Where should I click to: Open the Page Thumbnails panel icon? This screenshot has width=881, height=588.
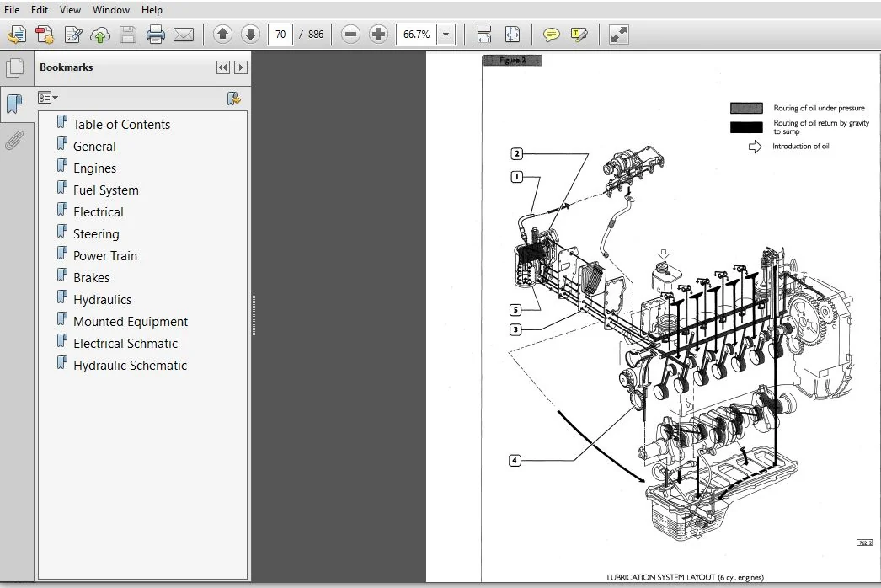coord(15,68)
